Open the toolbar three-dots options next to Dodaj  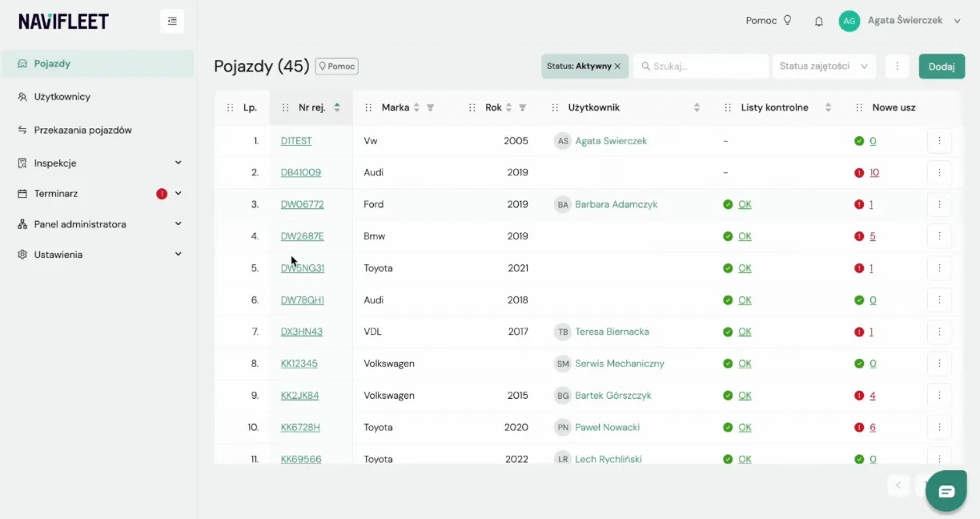point(897,66)
